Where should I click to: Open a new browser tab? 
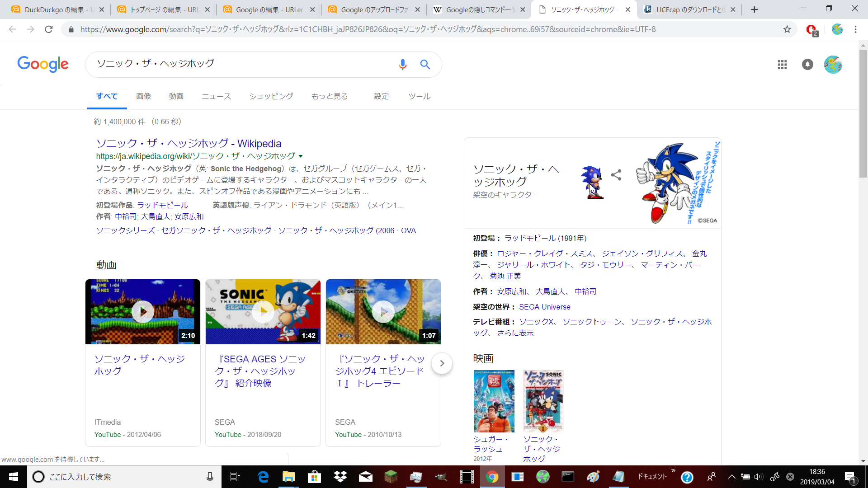(754, 9)
